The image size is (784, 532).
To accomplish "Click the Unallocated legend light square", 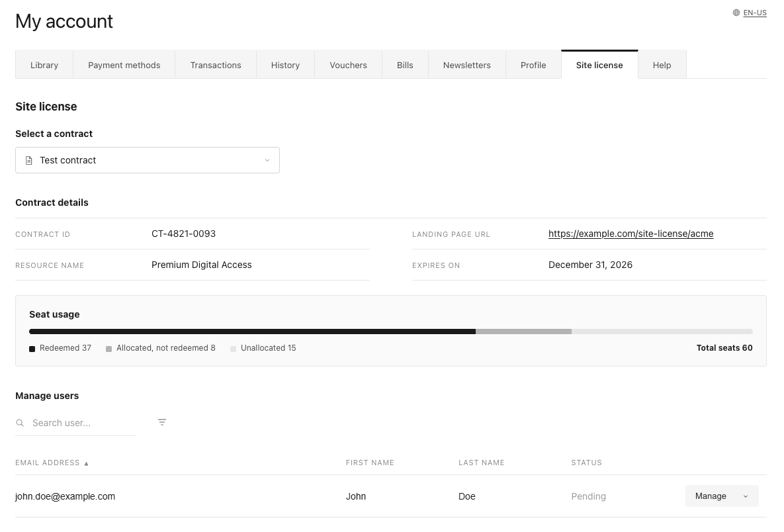I will 233,349.
